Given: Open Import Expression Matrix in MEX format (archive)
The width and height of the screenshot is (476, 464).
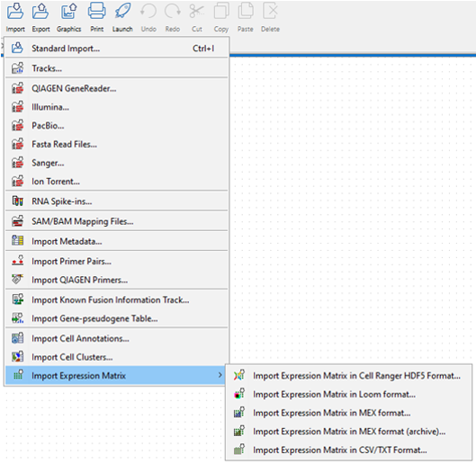Looking at the screenshot, I should [x=349, y=432].
